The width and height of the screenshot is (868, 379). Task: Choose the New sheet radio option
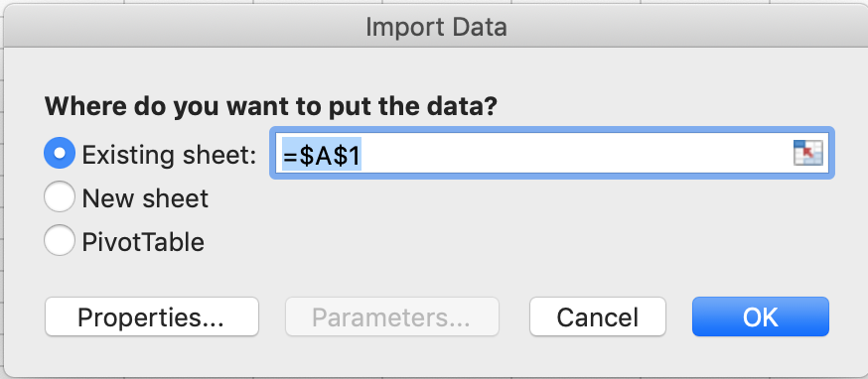[x=60, y=196]
